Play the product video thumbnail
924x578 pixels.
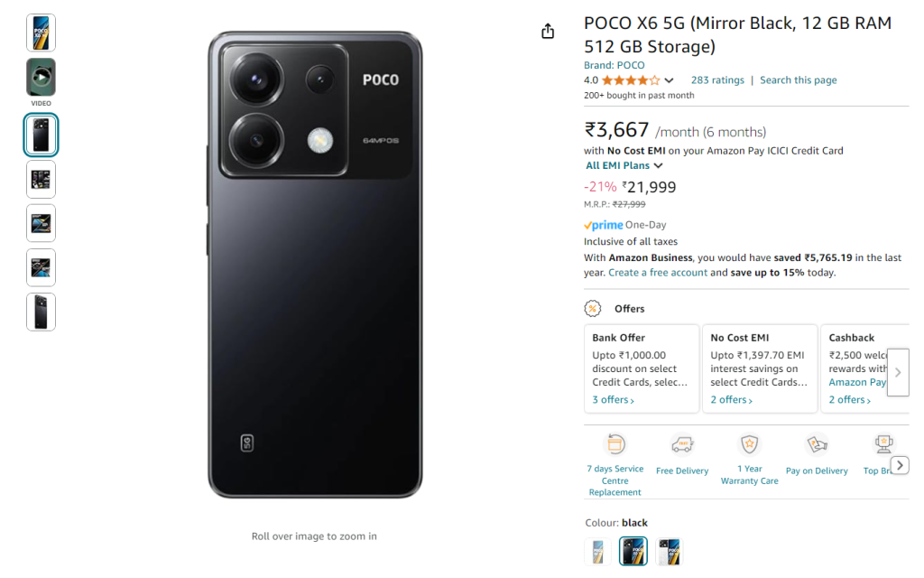pyautogui.click(x=41, y=77)
